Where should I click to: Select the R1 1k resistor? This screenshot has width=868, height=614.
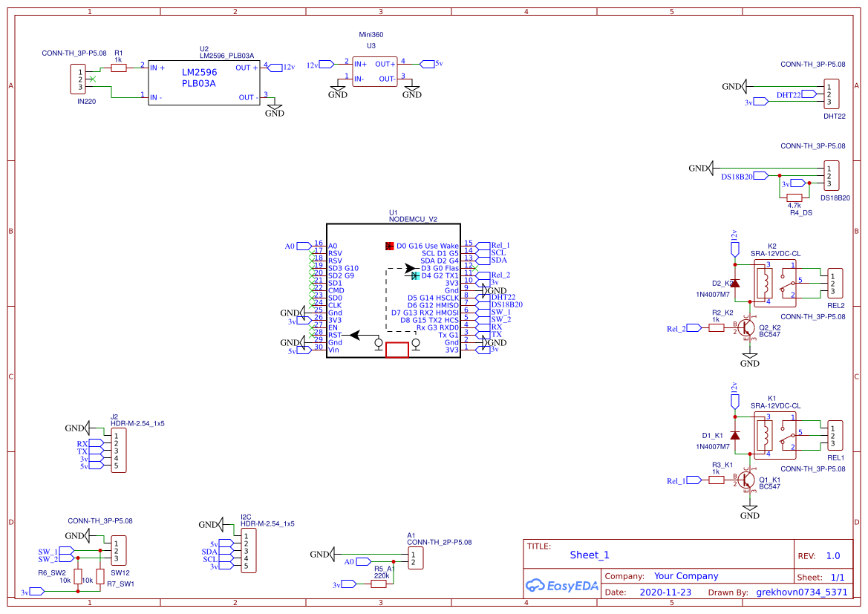pyautogui.click(x=119, y=68)
